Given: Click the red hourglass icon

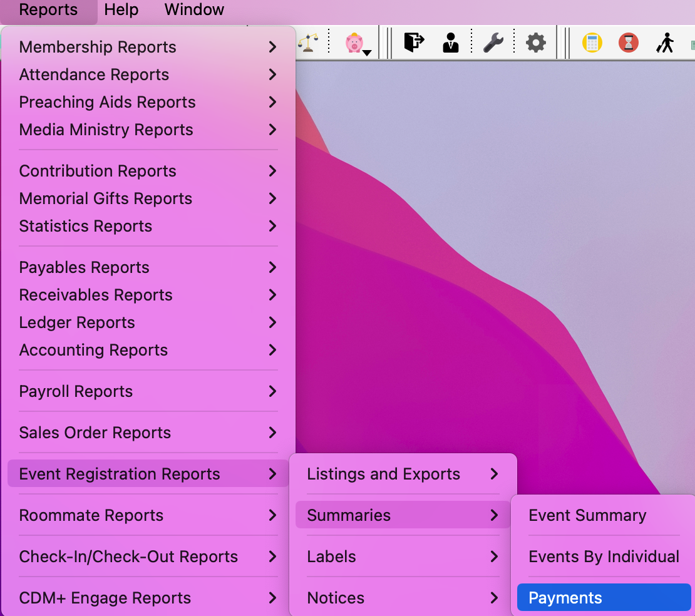Looking at the screenshot, I should 628,43.
